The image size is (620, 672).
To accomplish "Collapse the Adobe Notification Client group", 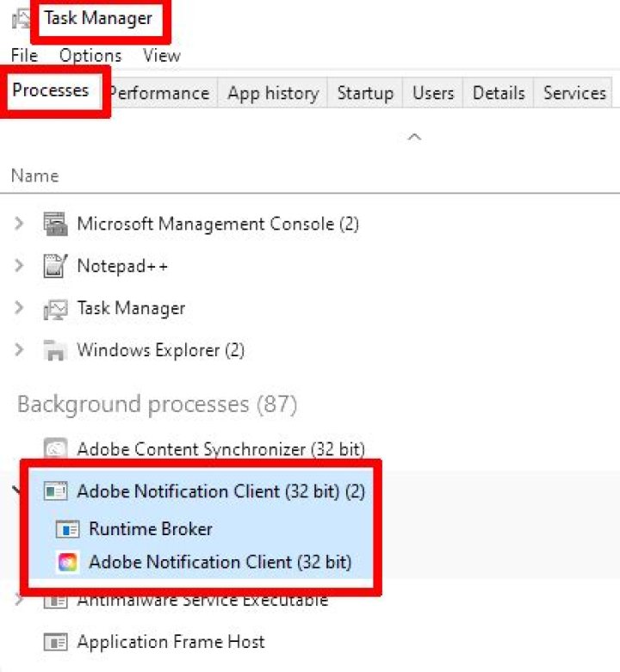I will (x=17, y=490).
